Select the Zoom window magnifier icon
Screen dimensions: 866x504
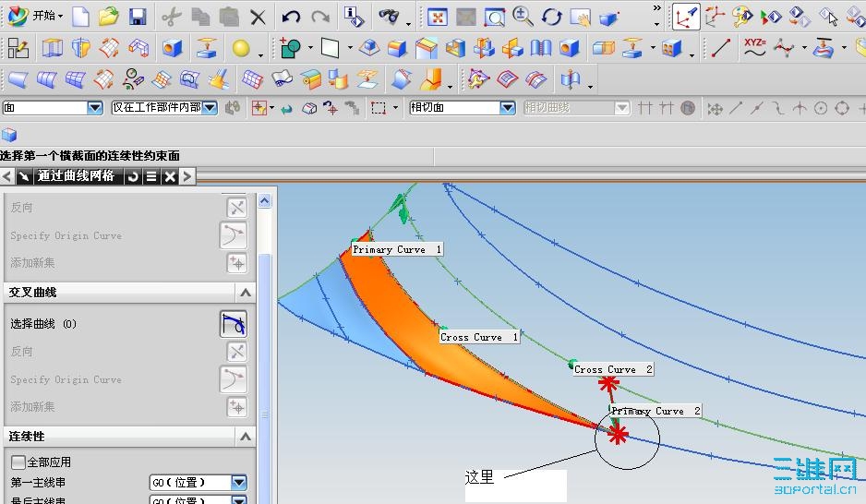tap(494, 18)
